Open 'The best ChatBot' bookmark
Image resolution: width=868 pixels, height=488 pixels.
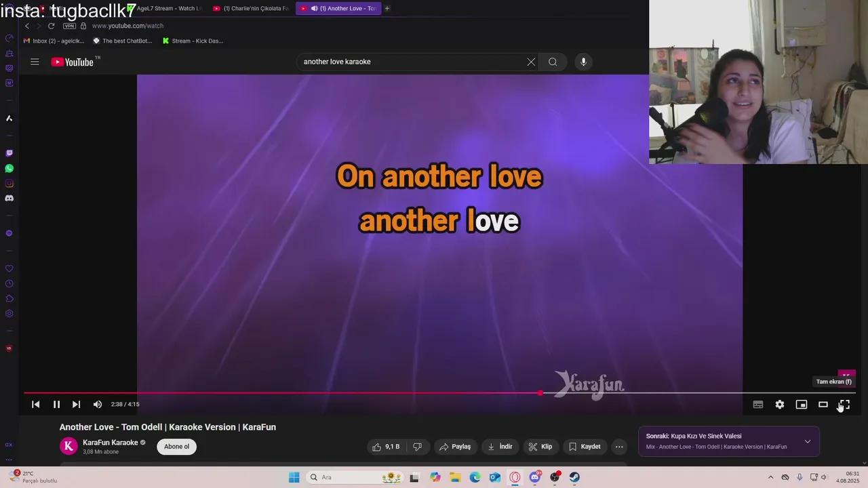123,41
